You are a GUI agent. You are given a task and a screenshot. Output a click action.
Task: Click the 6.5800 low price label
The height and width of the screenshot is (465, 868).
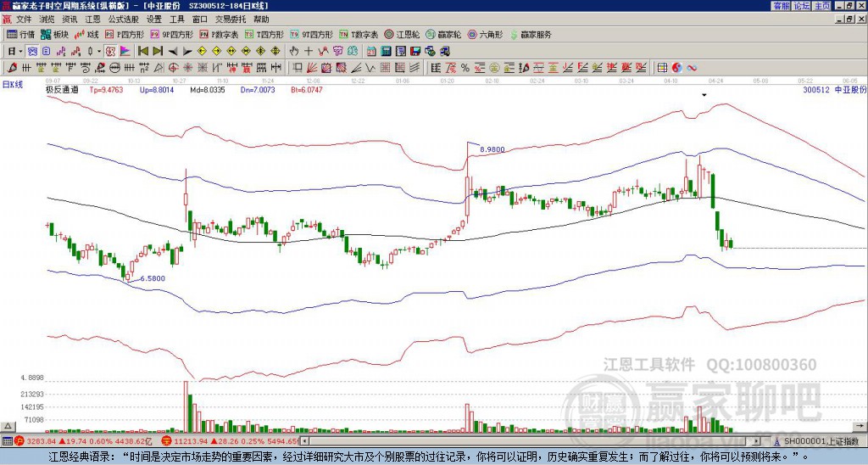pos(153,279)
